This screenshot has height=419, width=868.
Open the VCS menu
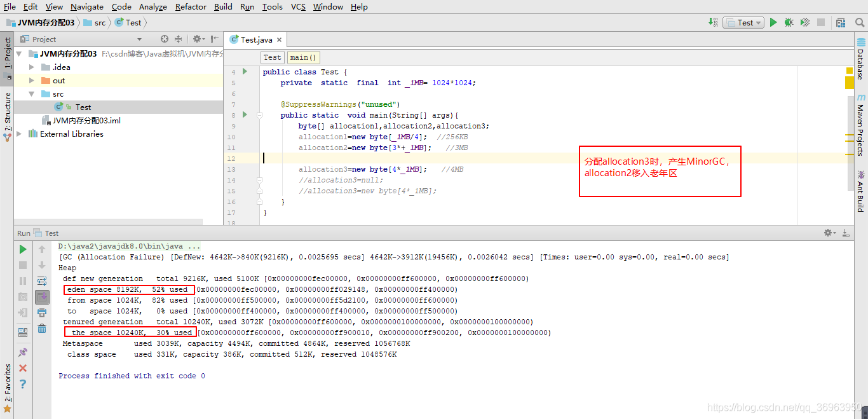[x=298, y=6]
